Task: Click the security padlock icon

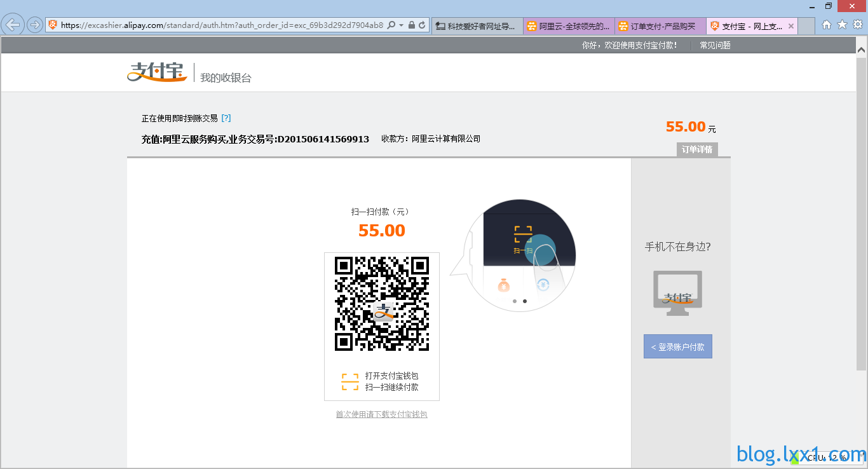Action: 412,25
